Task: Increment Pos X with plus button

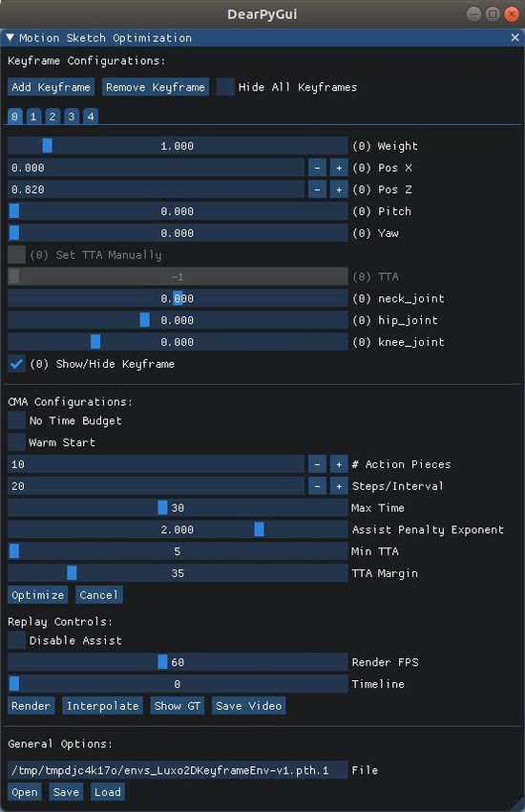Action: coord(339,168)
